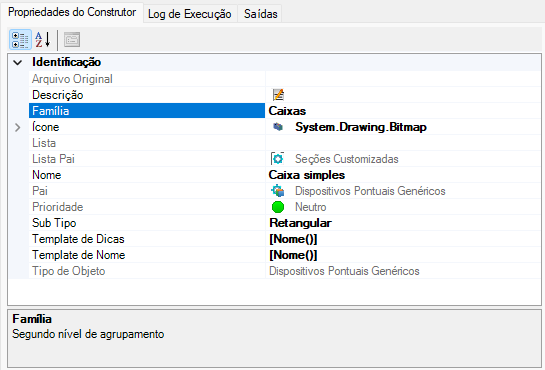Edit the Nome value Caixa simples

click(x=307, y=175)
